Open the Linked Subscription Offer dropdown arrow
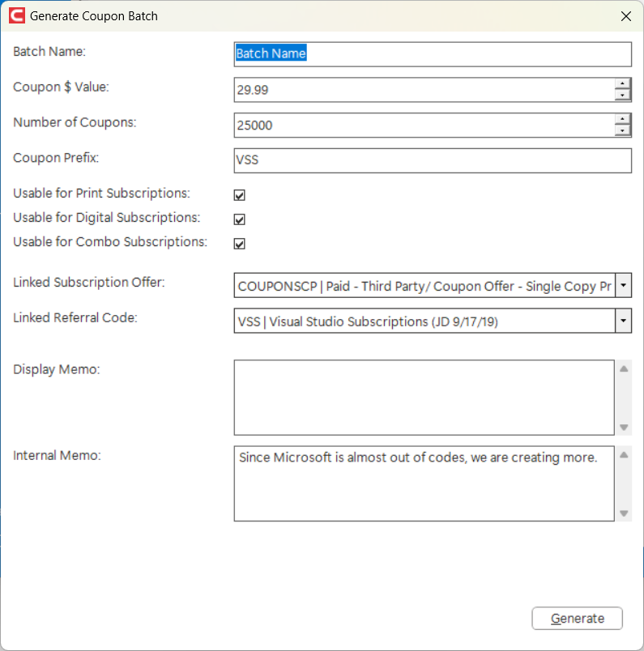 [x=623, y=285]
